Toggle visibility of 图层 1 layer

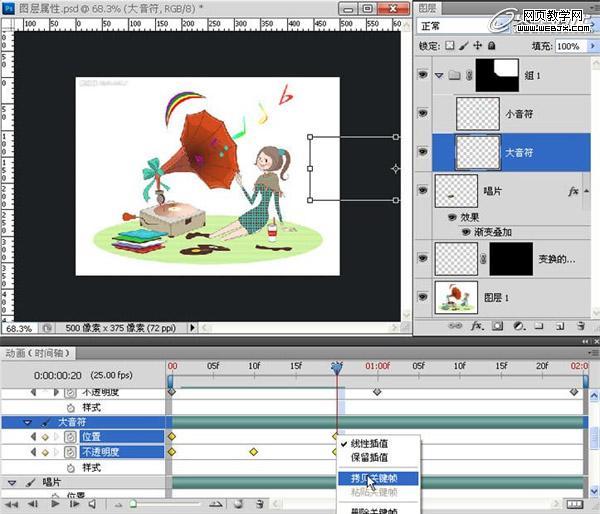422,297
